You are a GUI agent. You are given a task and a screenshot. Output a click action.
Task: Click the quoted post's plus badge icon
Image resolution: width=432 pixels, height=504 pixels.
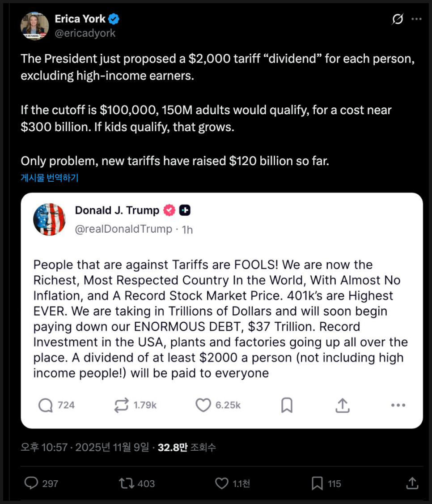coord(185,210)
